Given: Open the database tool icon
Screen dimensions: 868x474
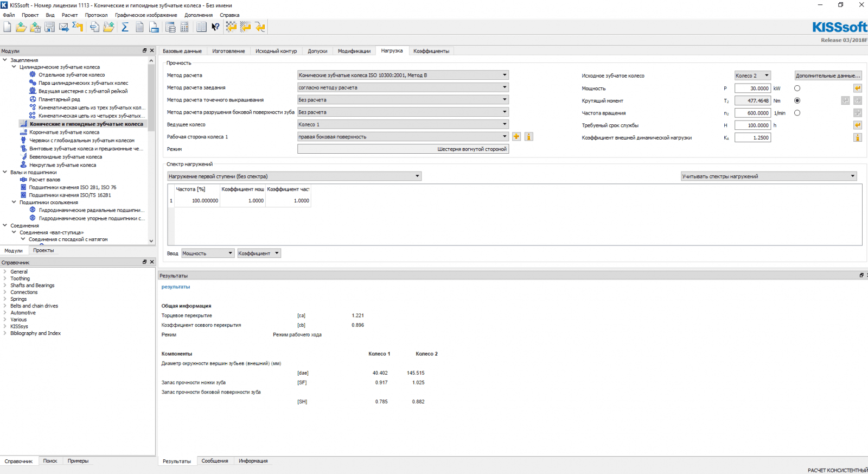Looking at the screenshot, I should click(x=170, y=27).
